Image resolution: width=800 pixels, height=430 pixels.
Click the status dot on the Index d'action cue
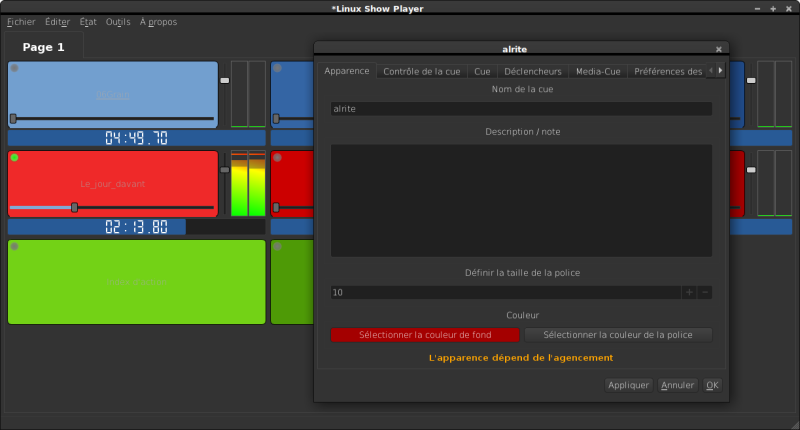click(x=15, y=247)
